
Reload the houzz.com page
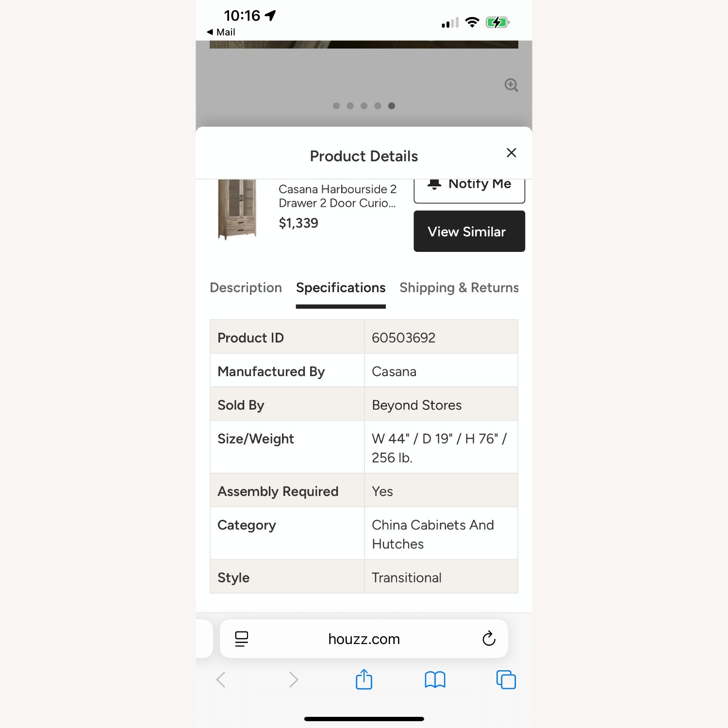(489, 639)
